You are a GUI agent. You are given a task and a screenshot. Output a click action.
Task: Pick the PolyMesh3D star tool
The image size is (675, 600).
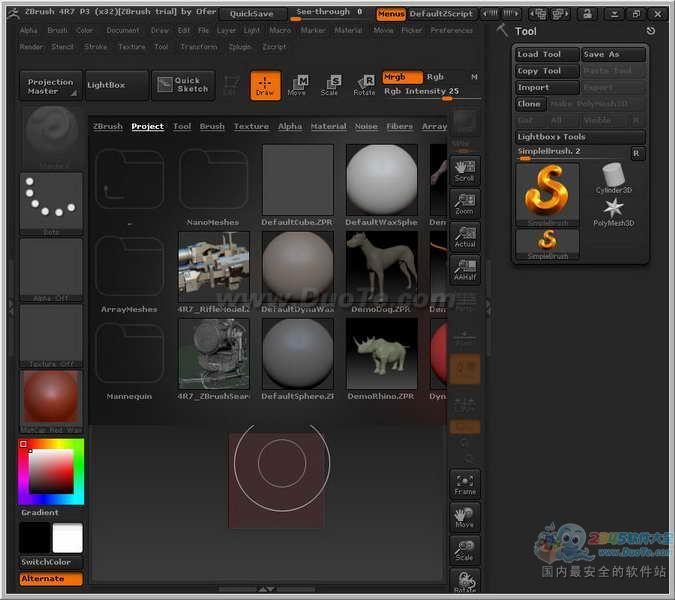tap(613, 212)
